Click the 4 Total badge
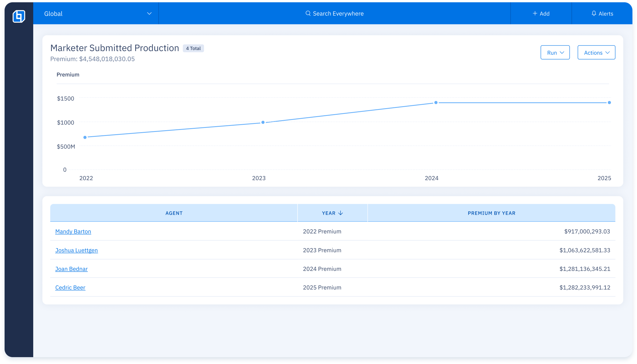Image resolution: width=637 pixels, height=364 pixels. point(193,48)
